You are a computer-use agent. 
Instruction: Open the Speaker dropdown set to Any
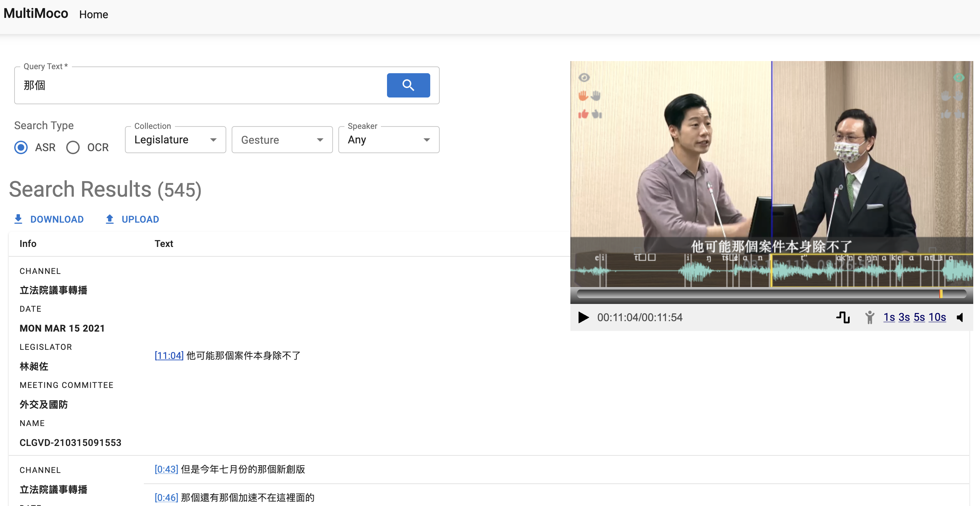[388, 140]
